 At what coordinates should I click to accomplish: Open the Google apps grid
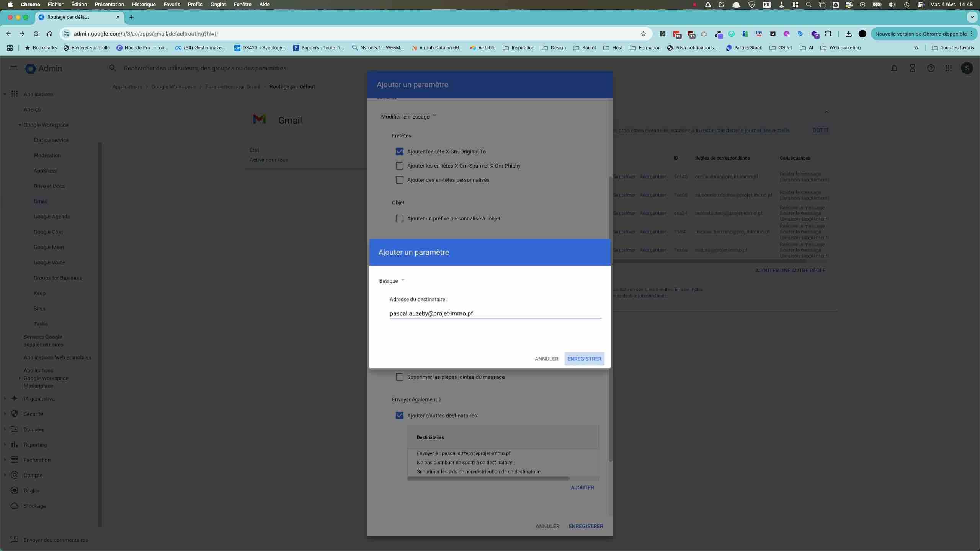coord(949,68)
